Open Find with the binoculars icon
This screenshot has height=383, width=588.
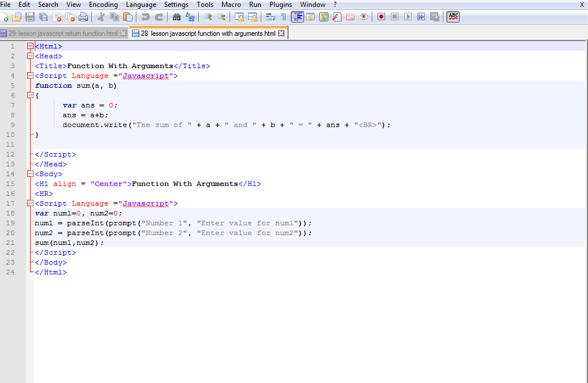pyautogui.click(x=176, y=17)
